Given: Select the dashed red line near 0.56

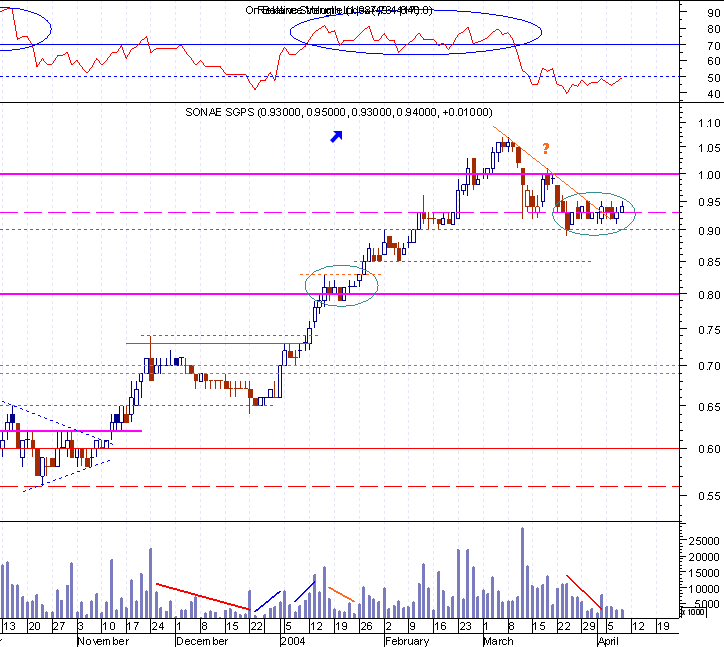Looking at the screenshot, I should [339, 486].
